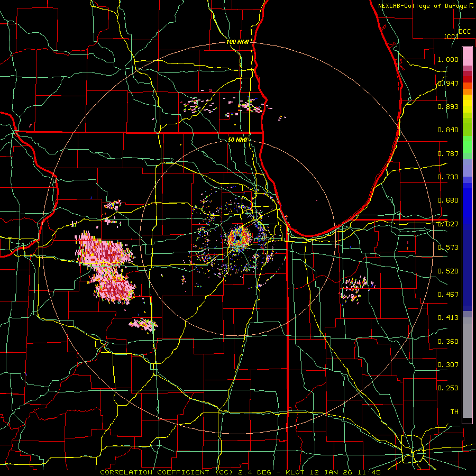Click the 0.467 scale label
476x476 pixels.
click(x=448, y=295)
